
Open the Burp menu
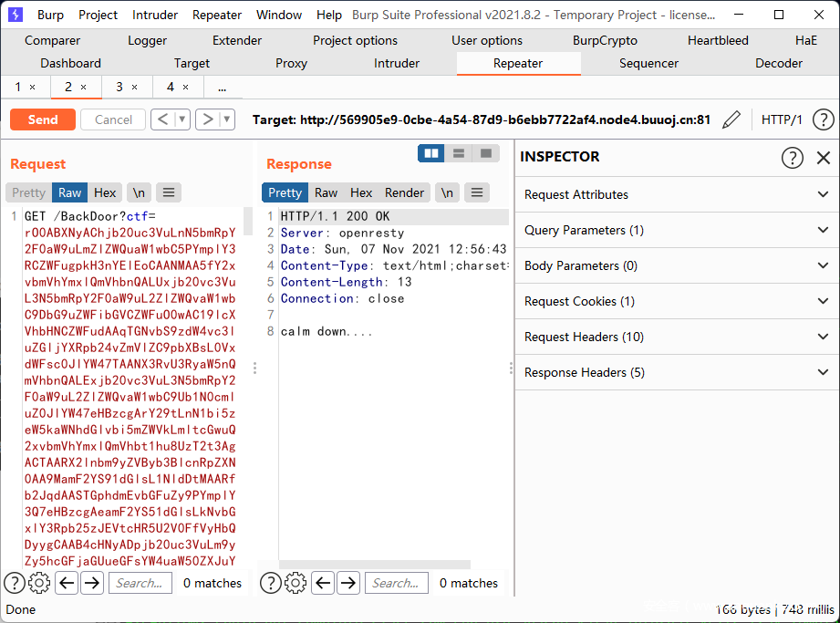pyautogui.click(x=50, y=15)
